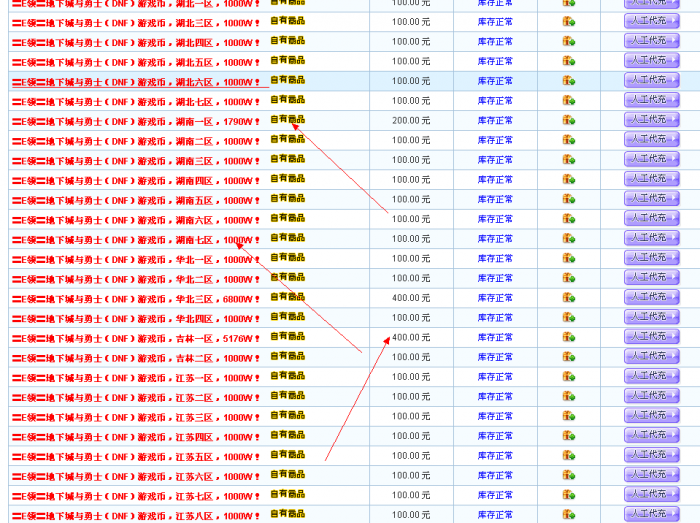700x523 pixels.
Task: Click 自有商品 label in 吉林二区 row
Action: coord(288,356)
